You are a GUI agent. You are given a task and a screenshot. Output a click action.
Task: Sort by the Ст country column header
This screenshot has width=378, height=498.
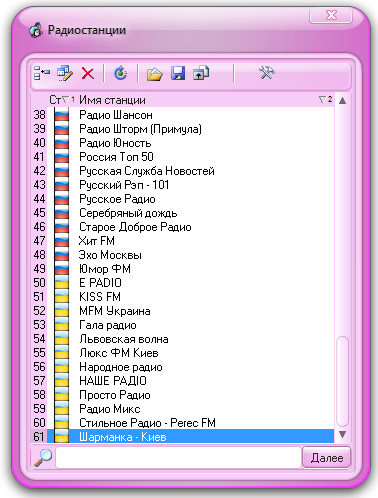pos(62,100)
